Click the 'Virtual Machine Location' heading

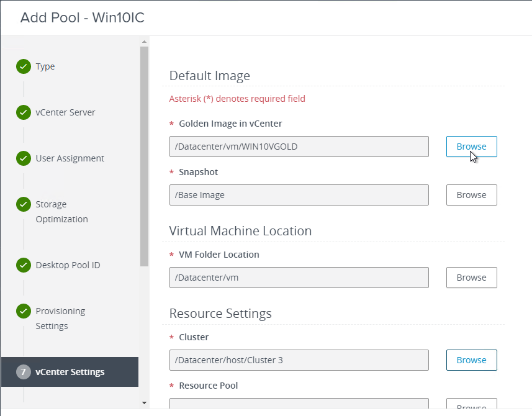pos(240,231)
